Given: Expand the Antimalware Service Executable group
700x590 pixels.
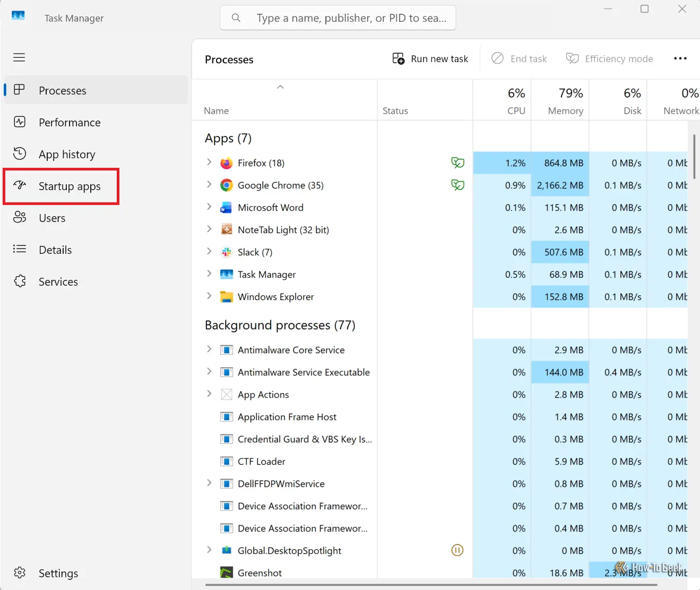Looking at the screenshot, I should pos(209,371).
